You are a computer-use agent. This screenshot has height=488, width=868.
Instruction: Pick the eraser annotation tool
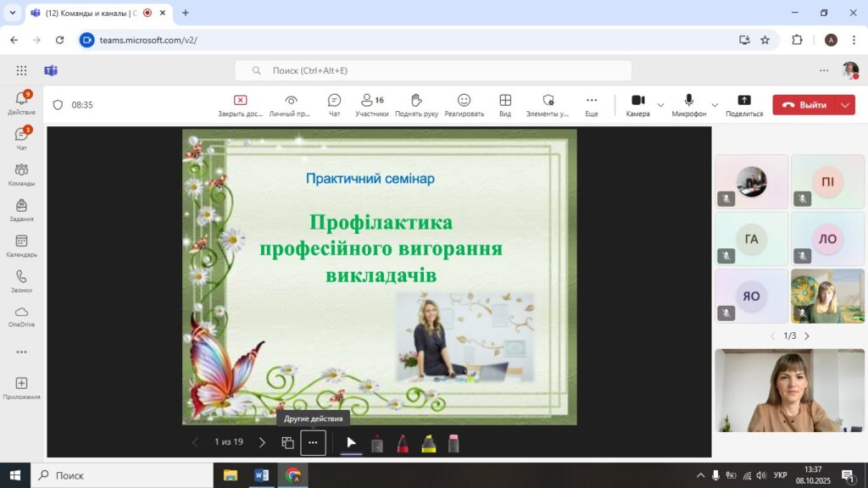(x=453, y=442)
